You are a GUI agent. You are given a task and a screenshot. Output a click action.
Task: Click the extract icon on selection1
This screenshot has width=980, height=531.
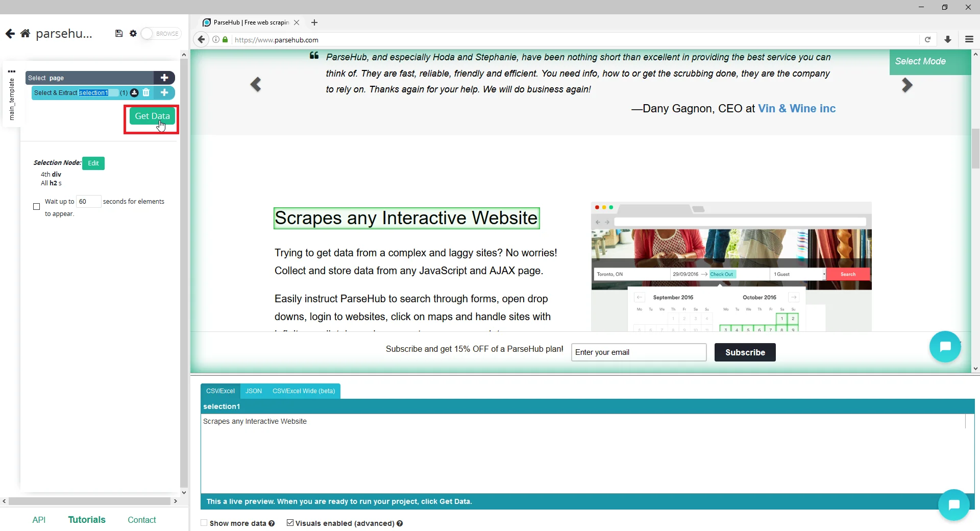[134, 92]
